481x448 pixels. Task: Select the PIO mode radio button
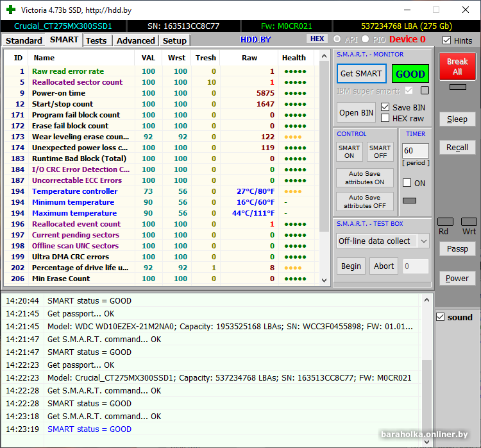click(365, 39)
